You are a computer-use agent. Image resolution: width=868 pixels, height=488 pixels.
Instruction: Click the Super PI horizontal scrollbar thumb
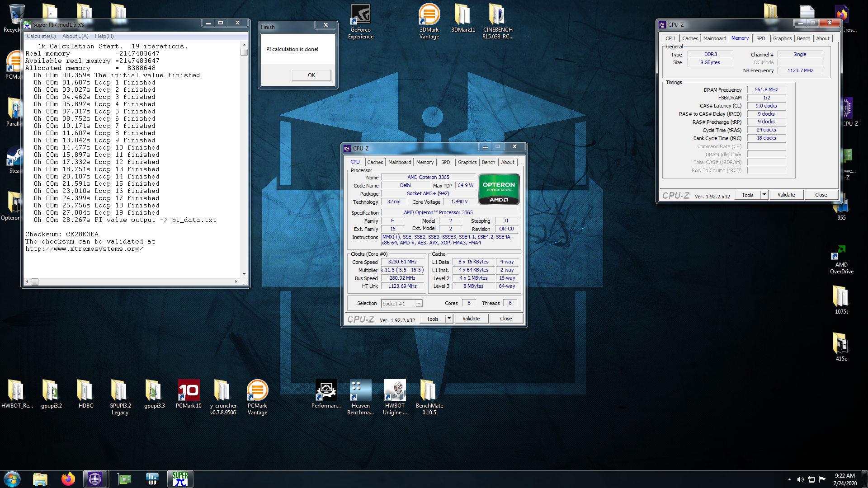(35, 282)
